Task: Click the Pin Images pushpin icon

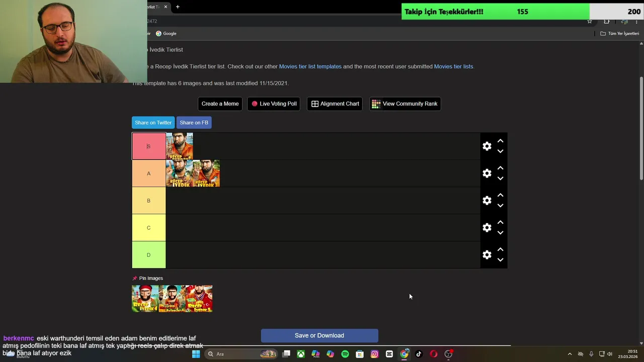Action: coord(134,279)
